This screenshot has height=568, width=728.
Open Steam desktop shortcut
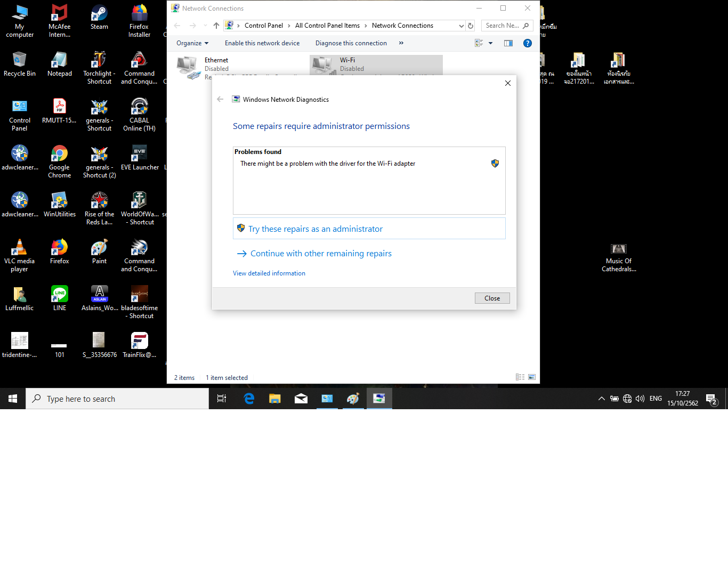(x=99, y=18)
